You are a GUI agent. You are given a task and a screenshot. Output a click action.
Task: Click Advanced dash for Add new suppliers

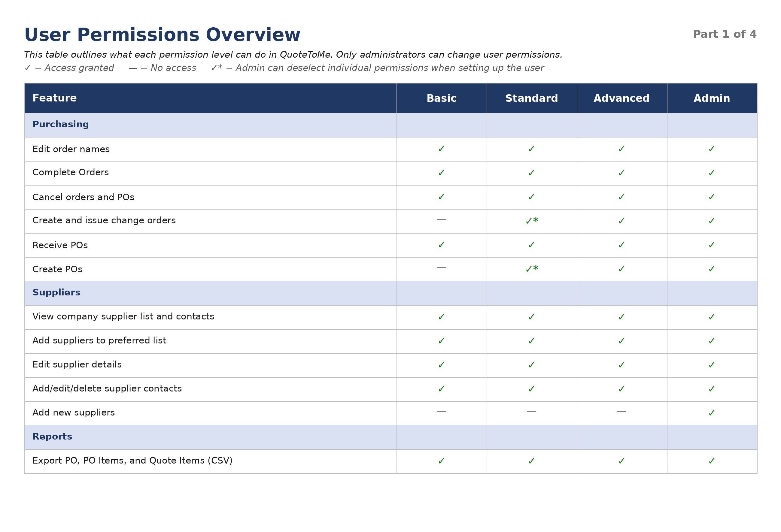[621, 411]
